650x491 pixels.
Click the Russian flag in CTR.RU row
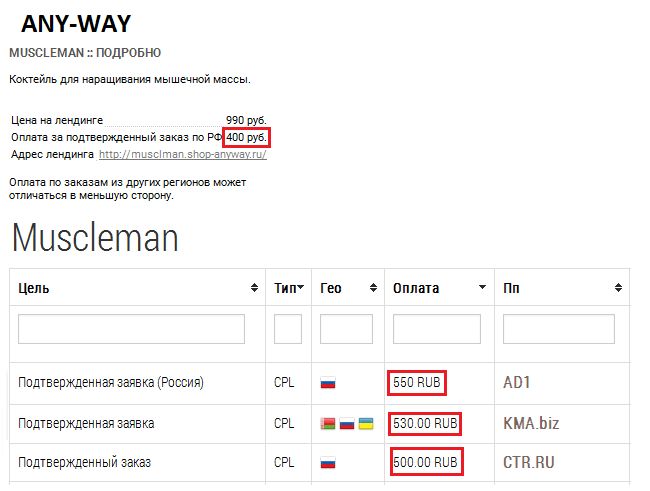click(328, 462)
